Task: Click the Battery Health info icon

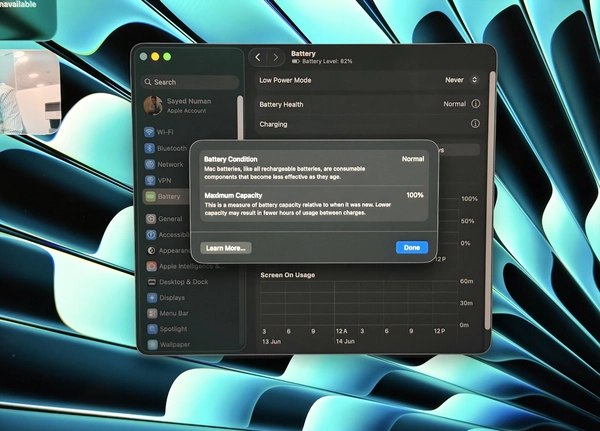Action: [476, 104]
